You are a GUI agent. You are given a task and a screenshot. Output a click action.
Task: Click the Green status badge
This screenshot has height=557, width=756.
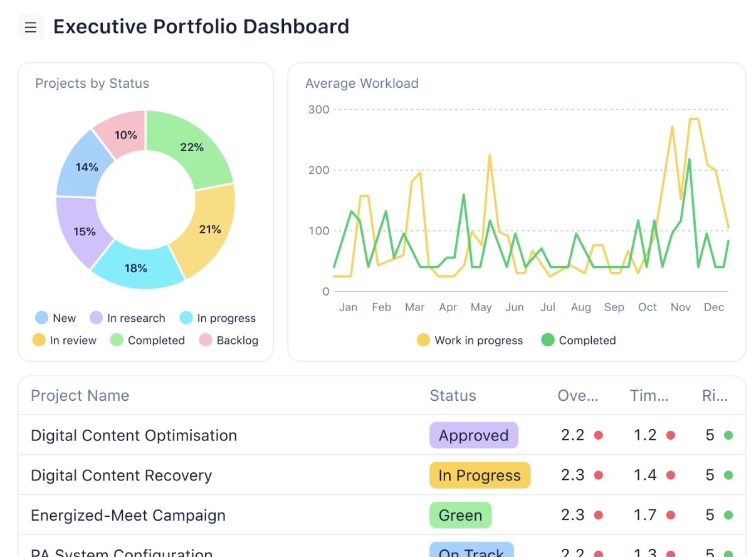[460, 516]
